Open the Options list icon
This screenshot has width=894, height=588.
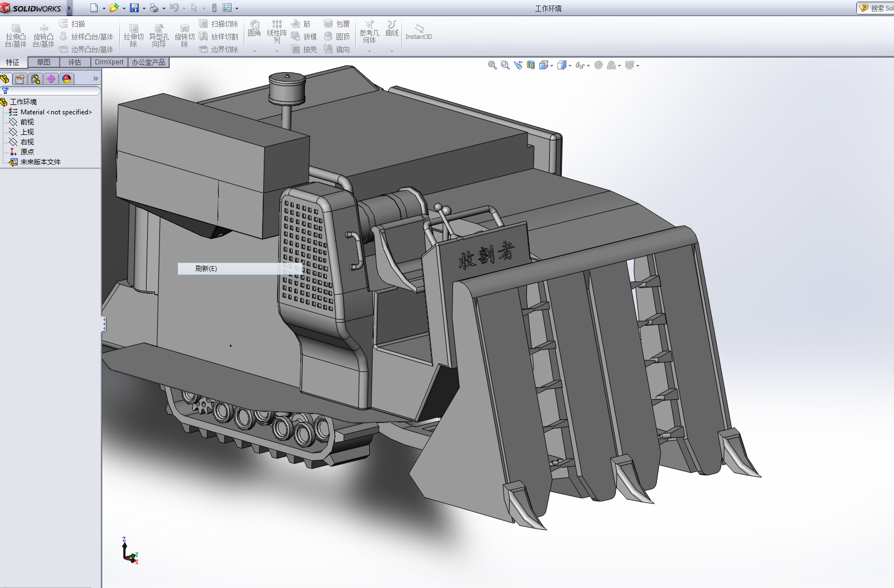[227, 8]
